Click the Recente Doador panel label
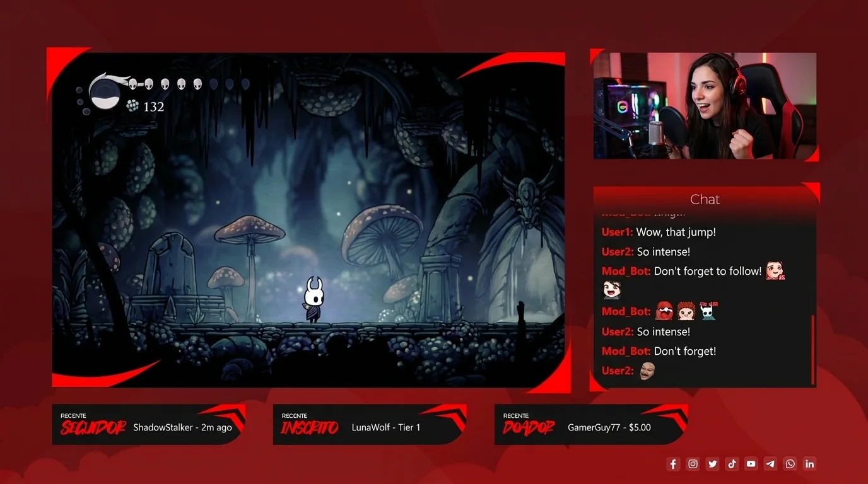 528,425
